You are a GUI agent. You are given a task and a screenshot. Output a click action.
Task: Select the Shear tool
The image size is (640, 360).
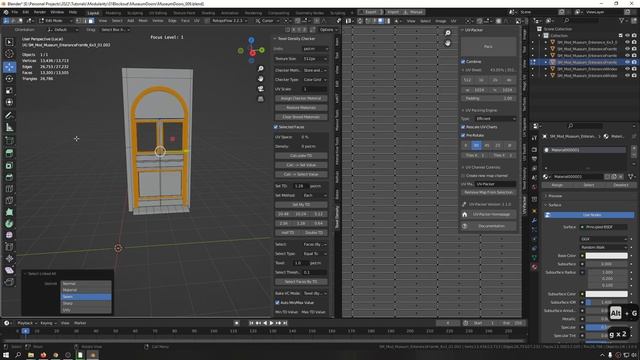tap(9, 270)
